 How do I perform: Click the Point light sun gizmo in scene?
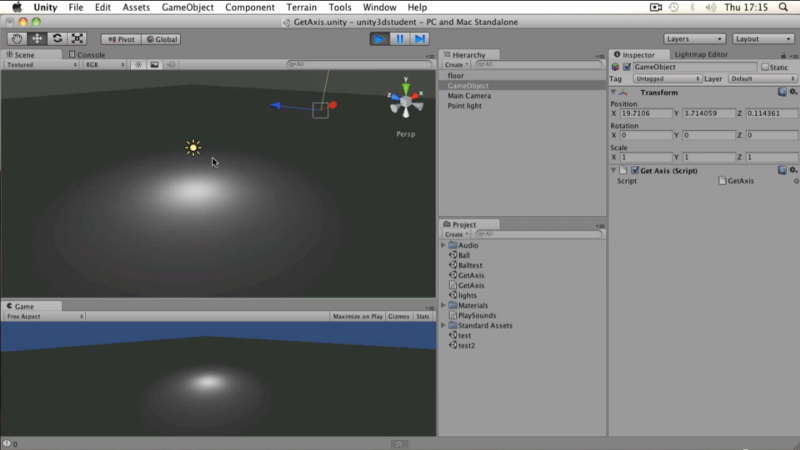coord(193,148)
